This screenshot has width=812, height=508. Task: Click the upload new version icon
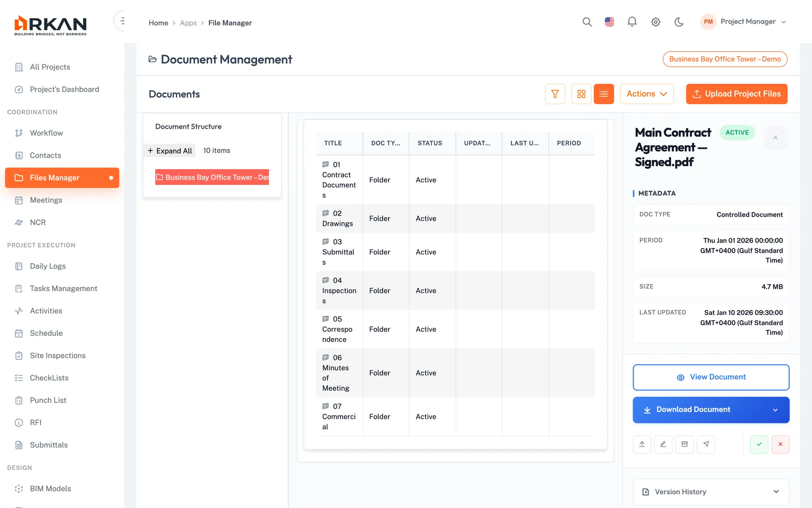[642, 444]
